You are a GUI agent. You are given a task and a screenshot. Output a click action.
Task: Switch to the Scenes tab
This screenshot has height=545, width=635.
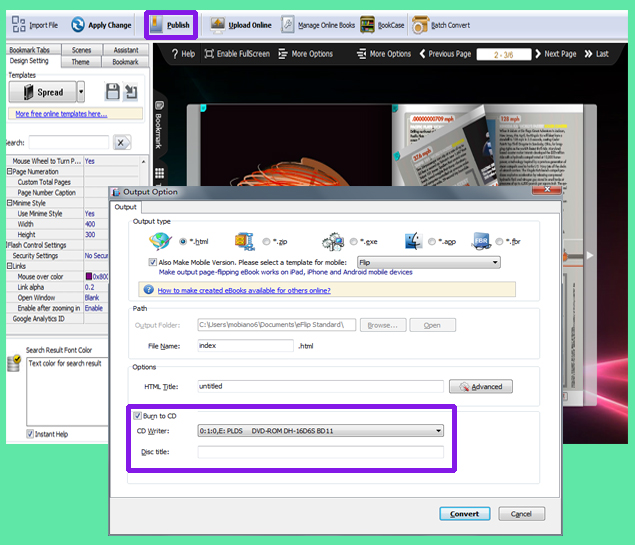(x=81, y=50)
